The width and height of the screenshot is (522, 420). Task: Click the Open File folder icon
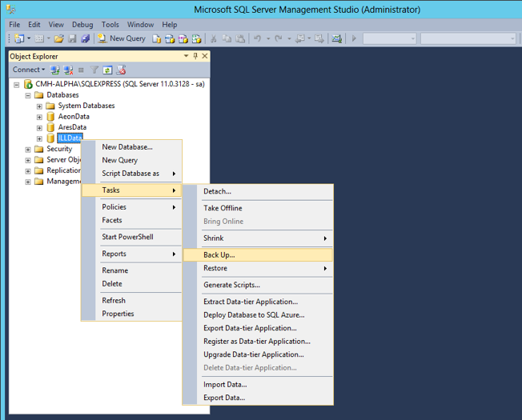pos(59,38)
